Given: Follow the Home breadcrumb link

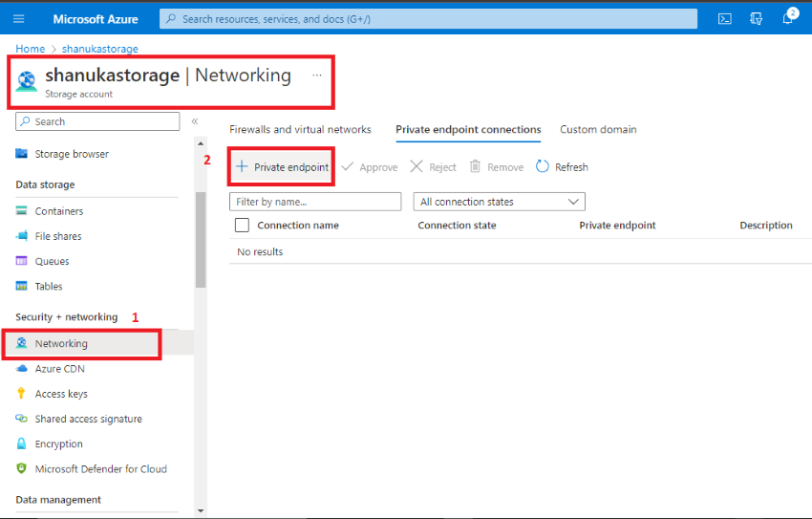Looking at the screenshot, I should tap(30, 49).
